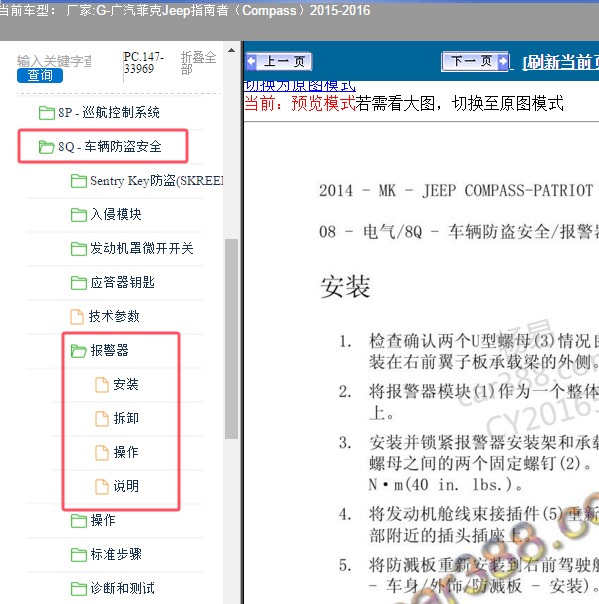Image resolution: width=599 pixels, height=604 pixels.
Task: Click folder icon beside 诊断和测试
Action: [x=79, y=589]
